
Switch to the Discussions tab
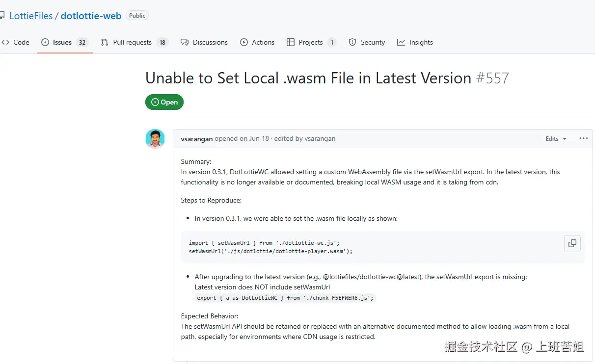click(x=210, y=42)
